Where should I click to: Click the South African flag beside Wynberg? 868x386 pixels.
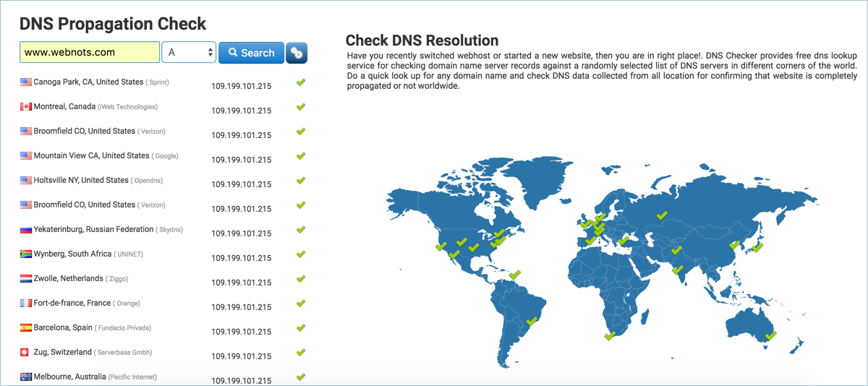(x=26, y=254)
